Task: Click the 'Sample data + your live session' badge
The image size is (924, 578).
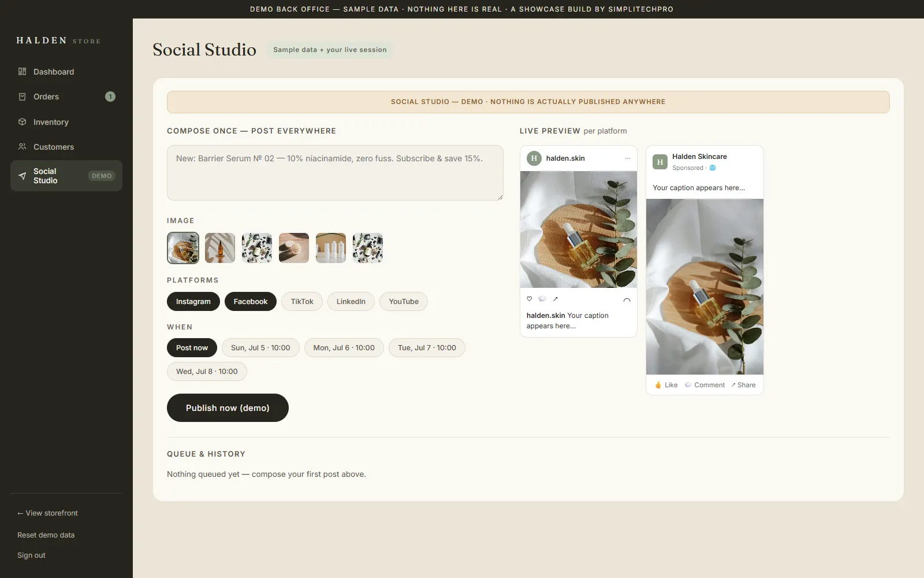Action: pos(330,50)
